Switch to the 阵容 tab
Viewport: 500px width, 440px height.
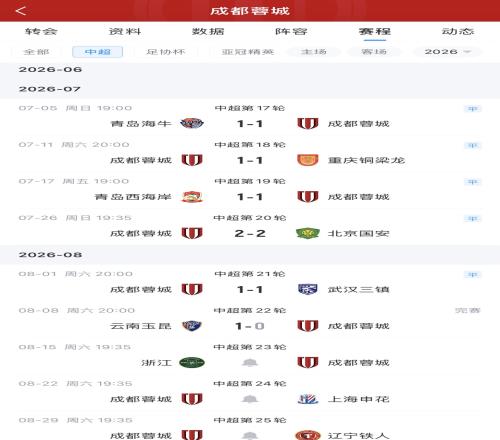click(291, 31)
